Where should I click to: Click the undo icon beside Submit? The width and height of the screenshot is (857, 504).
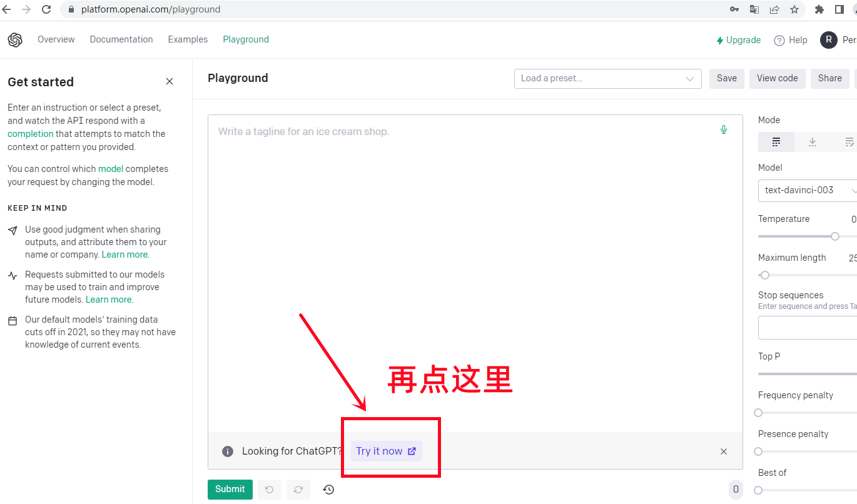click(x=270, y=490)
